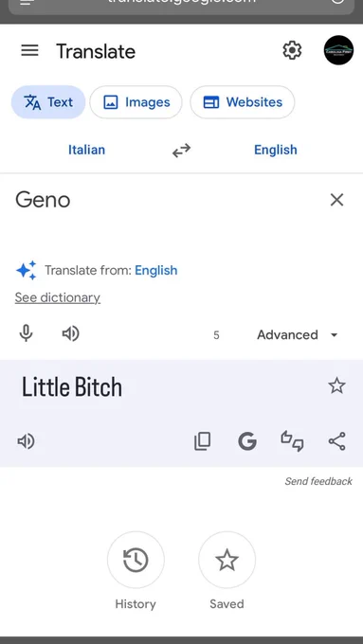
Task: Clear the source text with X
Action: point(336,200)
